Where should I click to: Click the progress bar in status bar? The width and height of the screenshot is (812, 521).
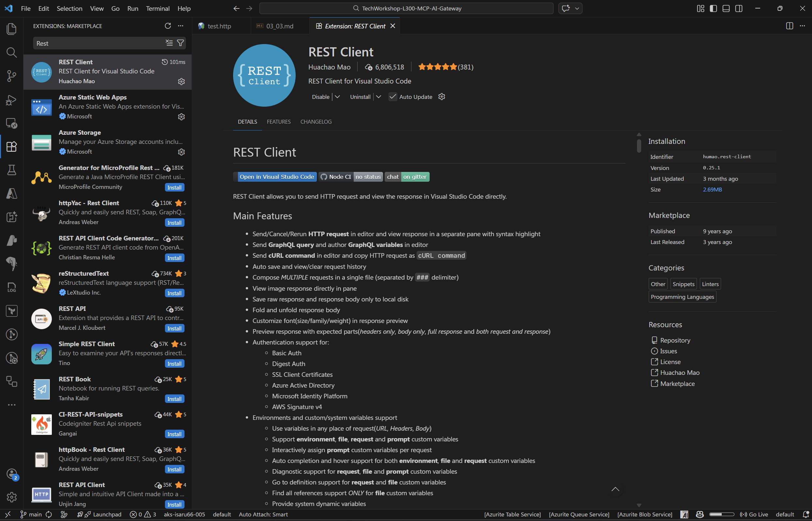pyautogui.click(x=721, y=514)
